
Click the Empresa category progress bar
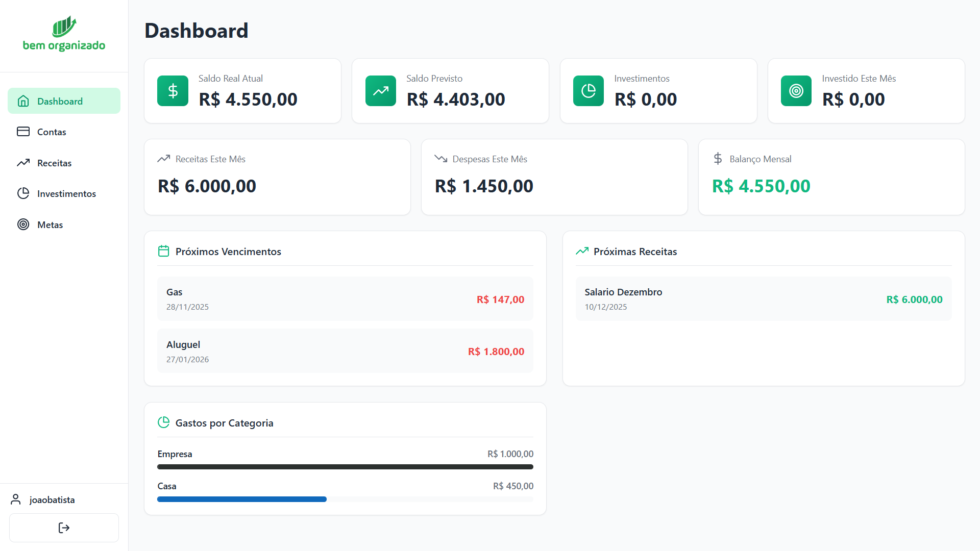click(345, 467)
